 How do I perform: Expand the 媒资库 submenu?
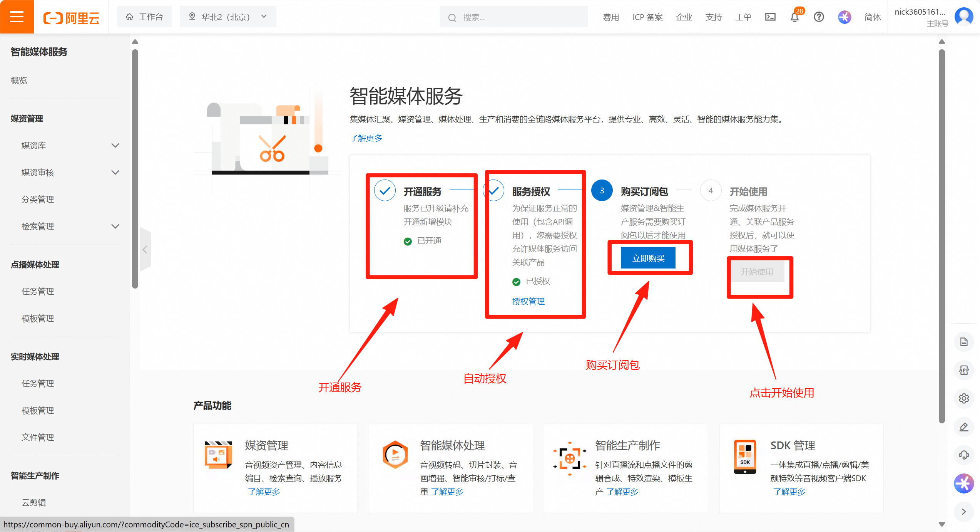[x=115, y=145]
